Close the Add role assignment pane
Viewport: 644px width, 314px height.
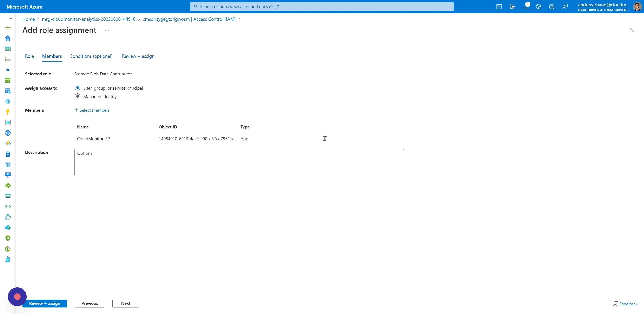pyautogui.click(x=632, y=30)
